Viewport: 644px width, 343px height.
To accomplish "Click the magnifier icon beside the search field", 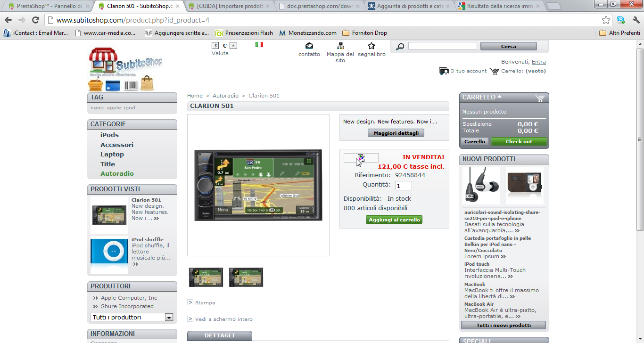I will click(400, 47).
